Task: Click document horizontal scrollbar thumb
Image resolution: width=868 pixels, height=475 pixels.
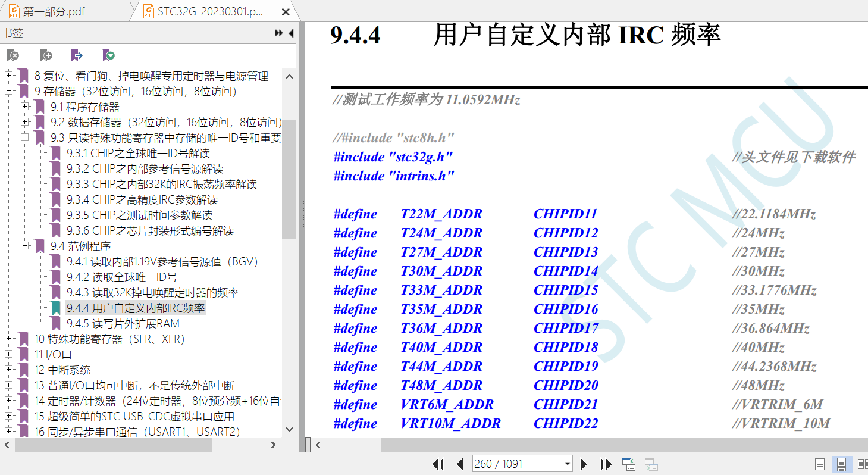Action: click(x=624, y=445)
